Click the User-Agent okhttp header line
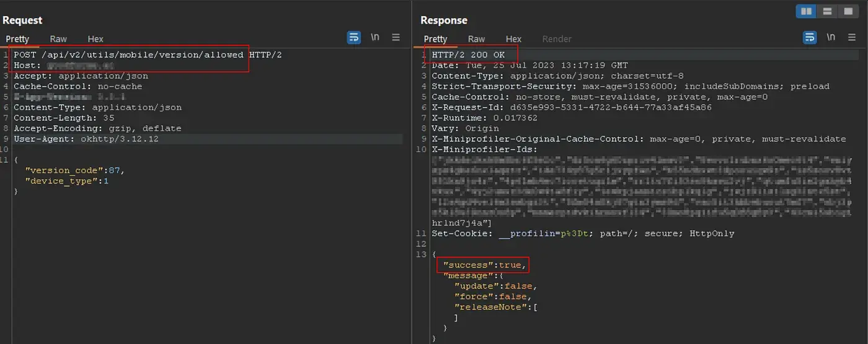 coord(86,139)
